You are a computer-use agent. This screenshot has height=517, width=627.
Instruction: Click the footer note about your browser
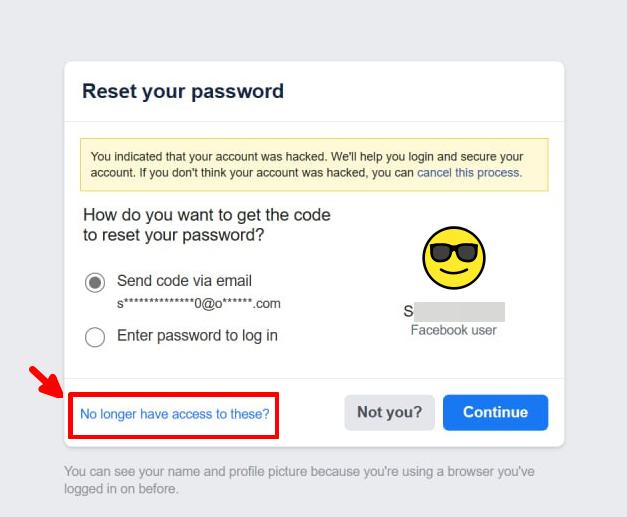(299, 480)
